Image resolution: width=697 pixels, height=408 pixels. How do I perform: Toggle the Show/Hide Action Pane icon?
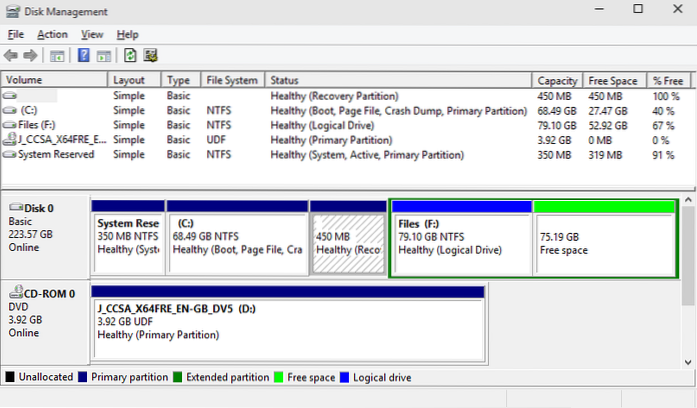103,54
